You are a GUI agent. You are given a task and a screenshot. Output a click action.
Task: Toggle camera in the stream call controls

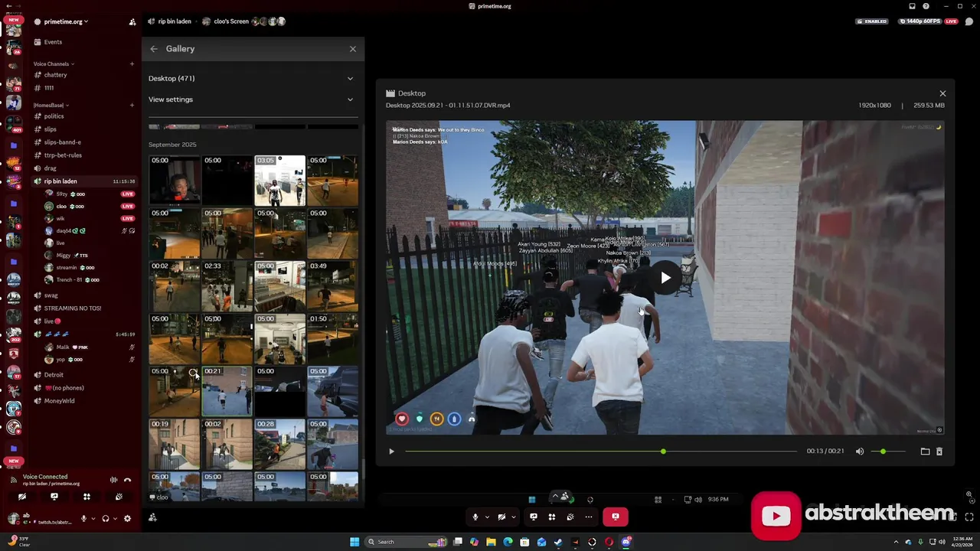click(x=501, y=517)
